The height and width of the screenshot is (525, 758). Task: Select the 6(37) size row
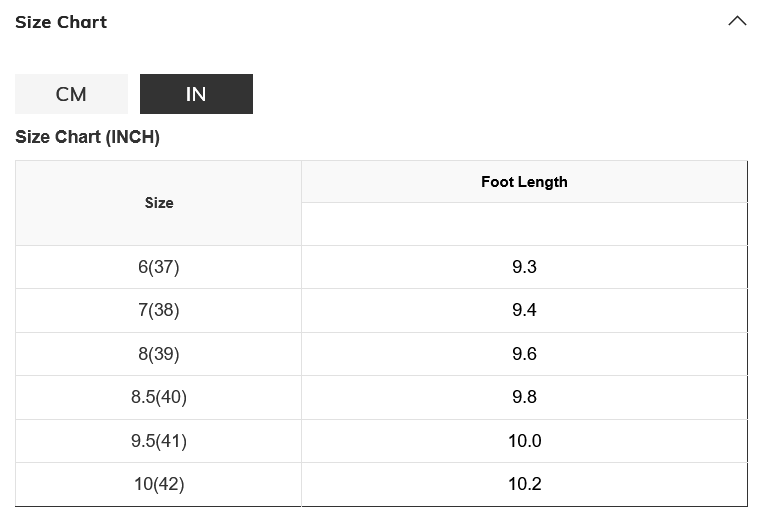click(159, 267)
